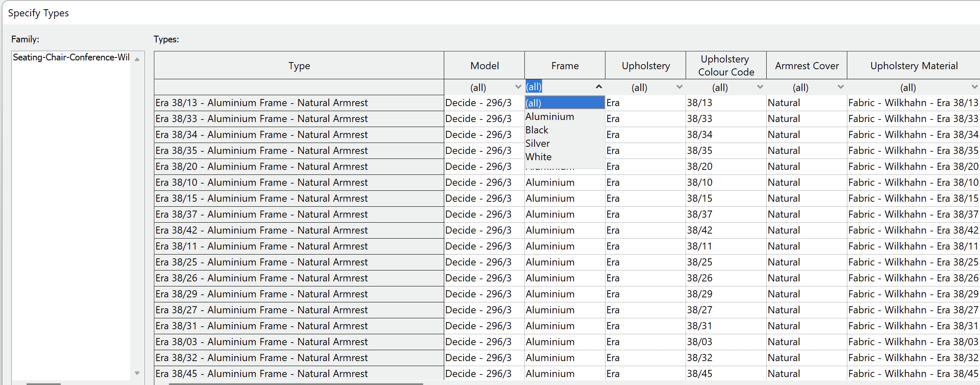Open the Armrest Cover filter dropdown

coord(840,87)
